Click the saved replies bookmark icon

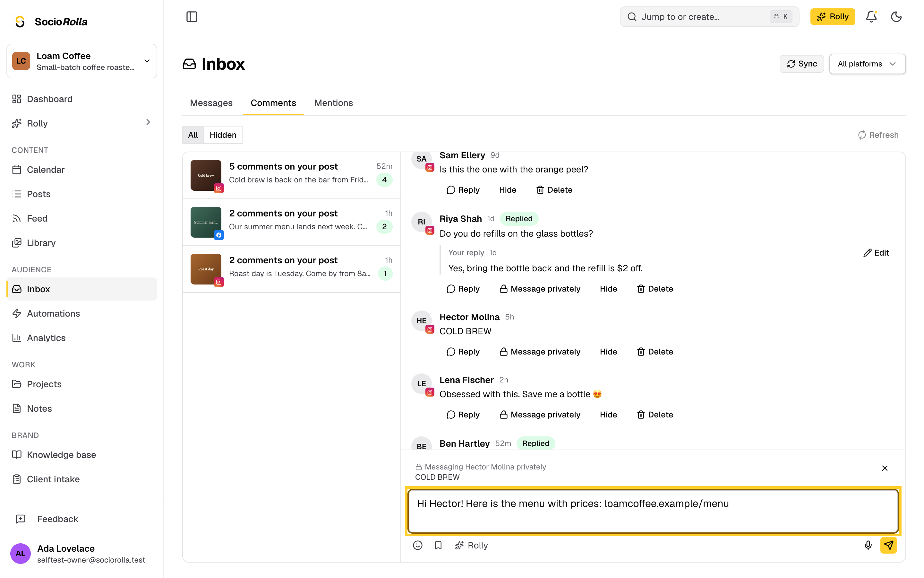(438, 545)
